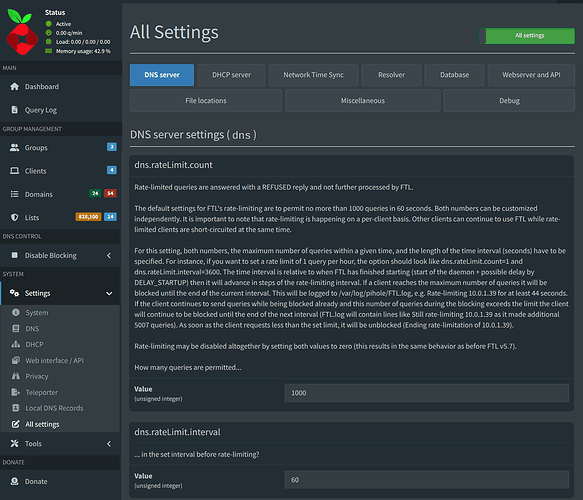Expand the Tools submenu arrow
583x500 pixels.
pos(109,443)
